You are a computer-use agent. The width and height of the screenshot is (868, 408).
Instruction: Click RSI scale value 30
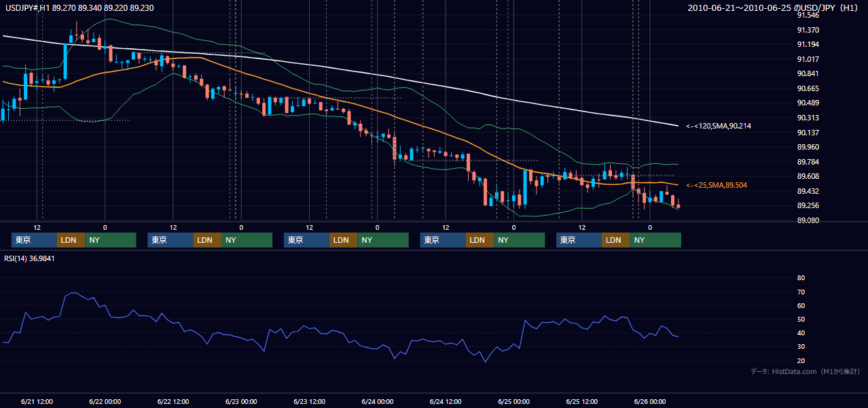[801, 347]
